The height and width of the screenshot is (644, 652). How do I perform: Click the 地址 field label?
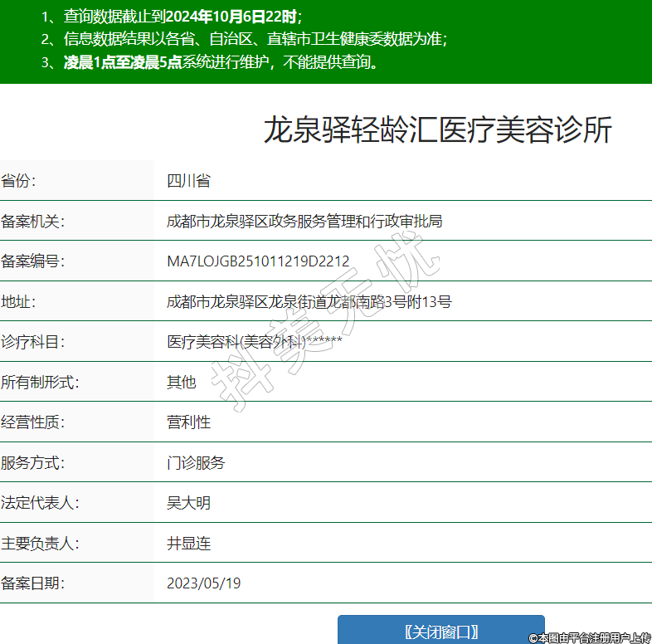tap(18, 301)
